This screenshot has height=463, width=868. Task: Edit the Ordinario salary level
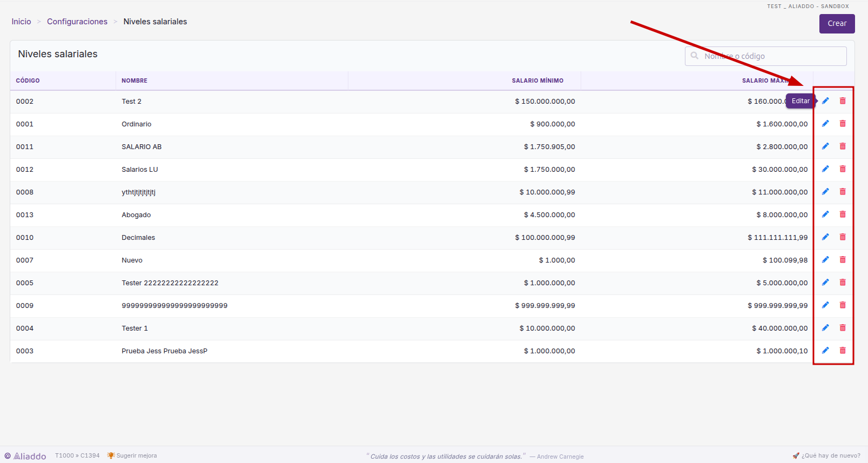[825, 124]
